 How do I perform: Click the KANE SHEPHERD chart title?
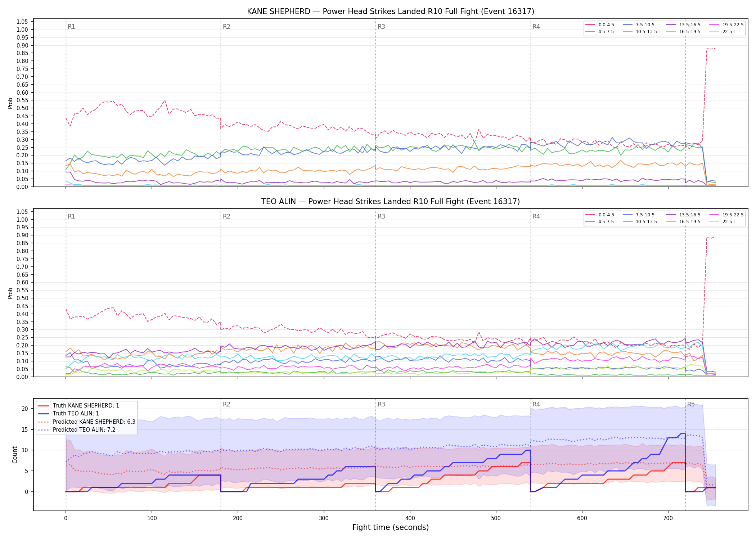pyautogui.click(x=391, y=12)
